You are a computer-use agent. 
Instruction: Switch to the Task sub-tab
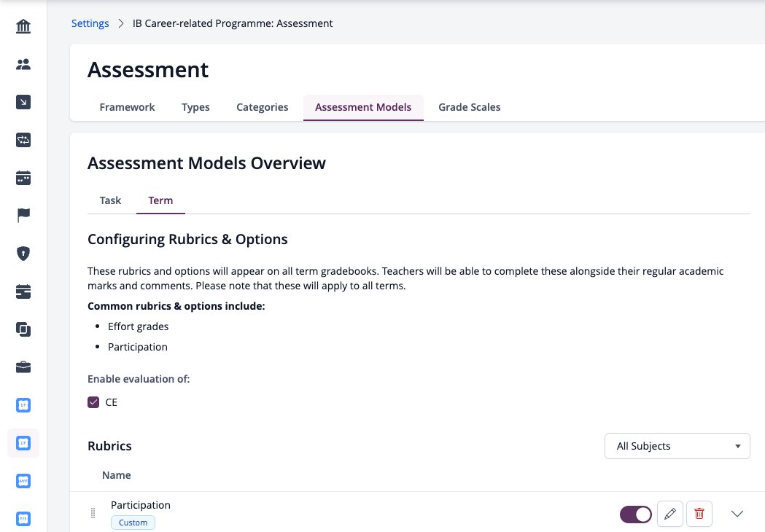click(x=110, y=200)
